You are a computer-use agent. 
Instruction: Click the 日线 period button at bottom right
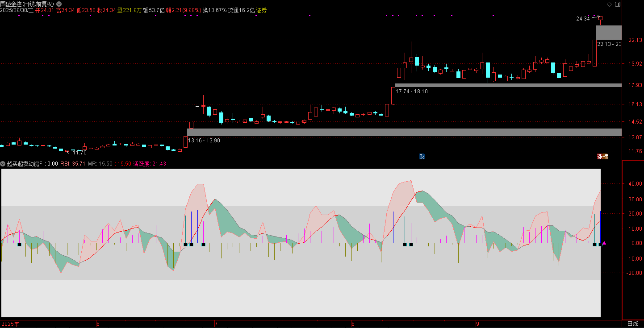click(632, 324)
